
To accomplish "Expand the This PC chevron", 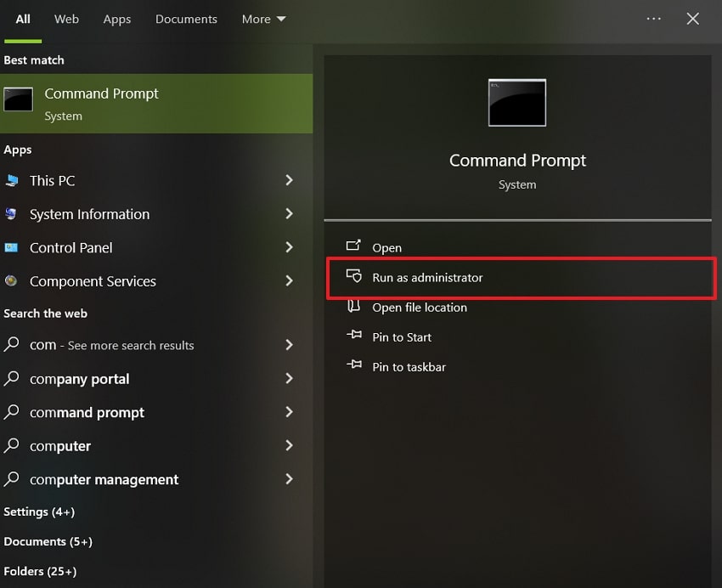I will click(290, 181).
